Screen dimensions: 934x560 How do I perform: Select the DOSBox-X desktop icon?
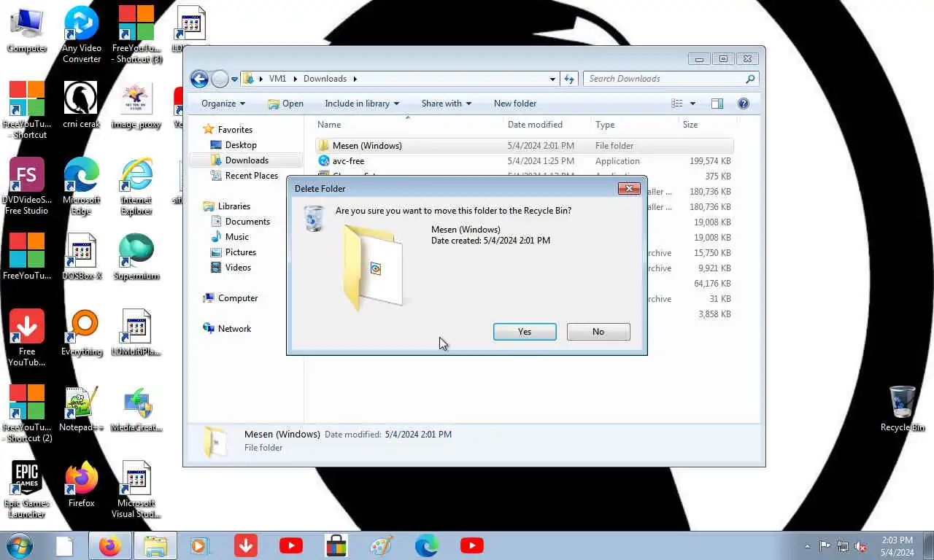(x=81, y=257)
